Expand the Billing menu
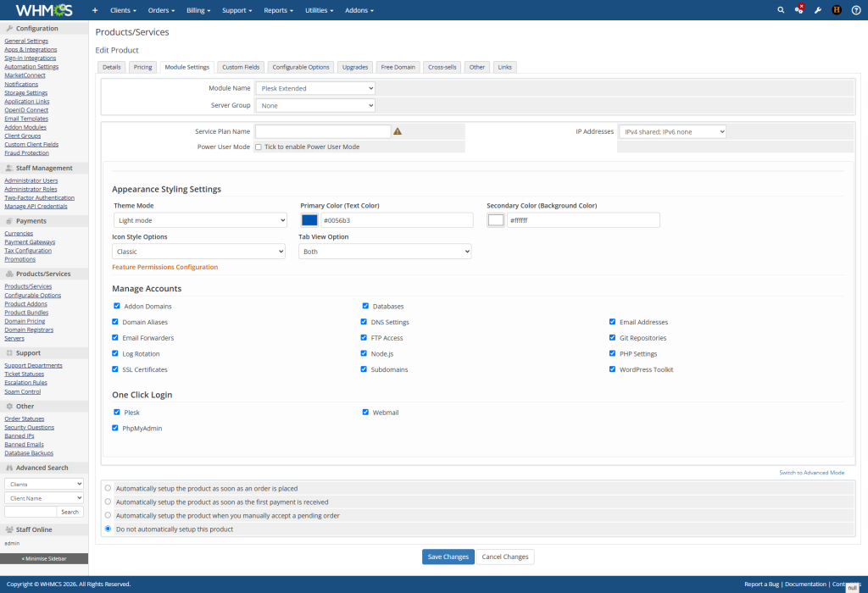This screenshot has width=868, height=593. [198, 10]
